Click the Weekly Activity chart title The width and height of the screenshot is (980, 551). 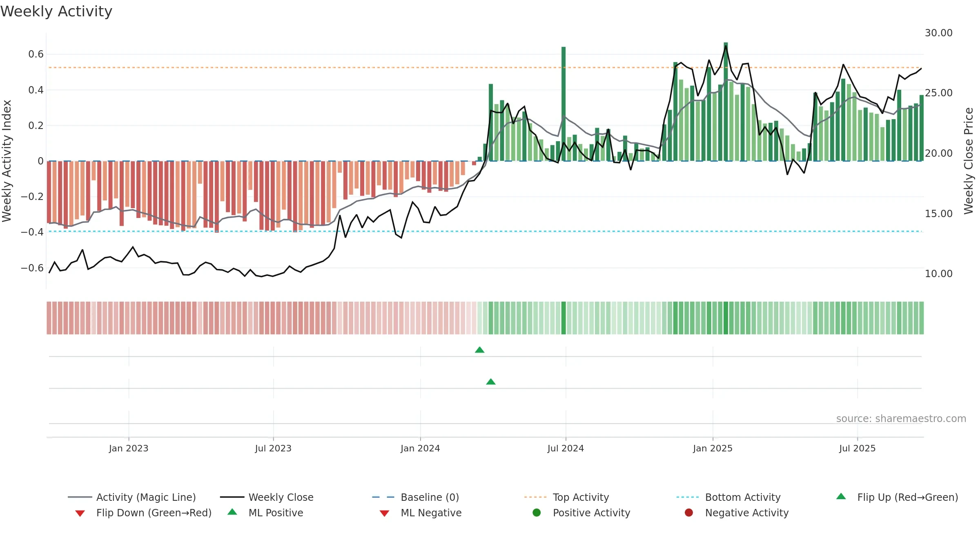coord(56,11)
